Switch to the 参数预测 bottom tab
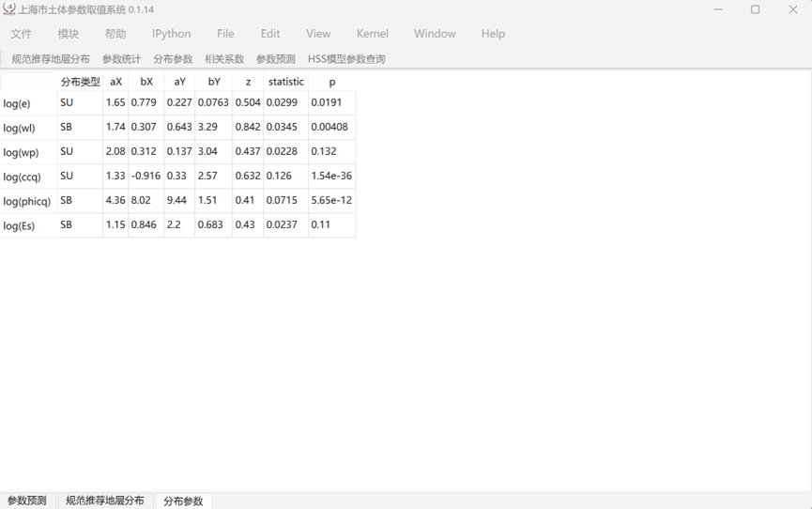The image size is (812, 509). click(26, 501)
